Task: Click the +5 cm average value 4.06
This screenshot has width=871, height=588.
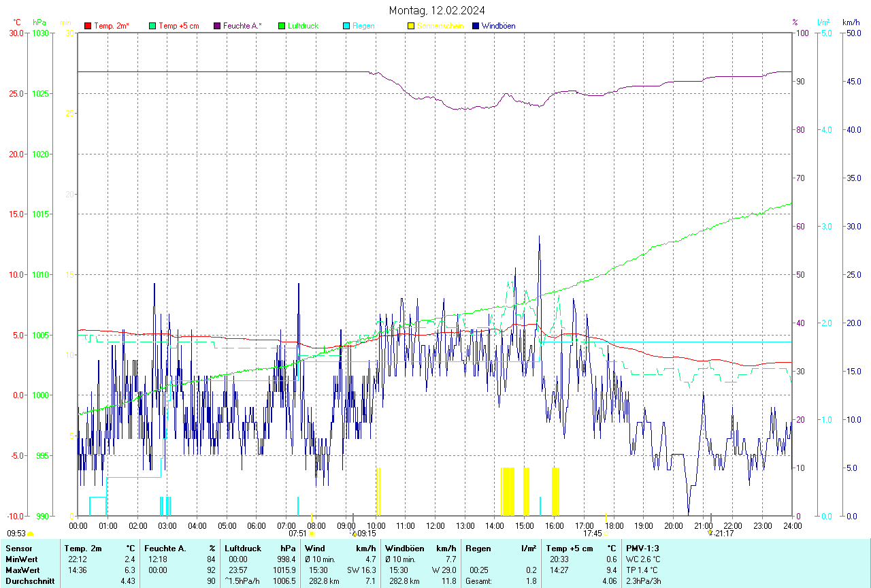Action: (x=609, y=581)
